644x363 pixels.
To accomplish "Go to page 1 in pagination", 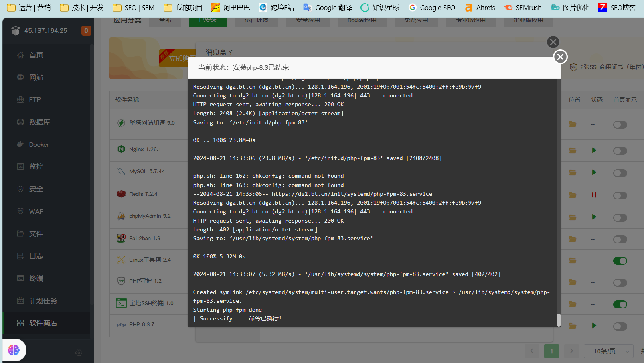I will click(x=551, y=351).
